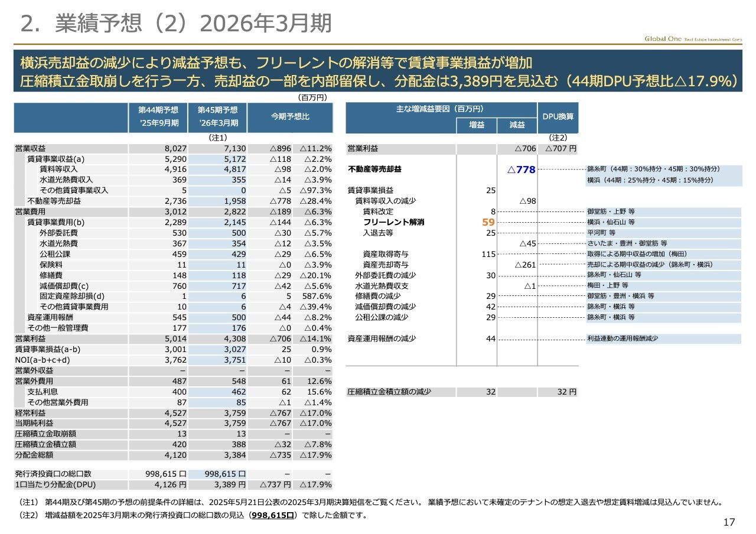Image resolution: width=756 pixels, height=534 pixels.
Task: Click the slide title 業績予想（2）2026年3月期
Action: pyautogui.click(x=176, y=23)
